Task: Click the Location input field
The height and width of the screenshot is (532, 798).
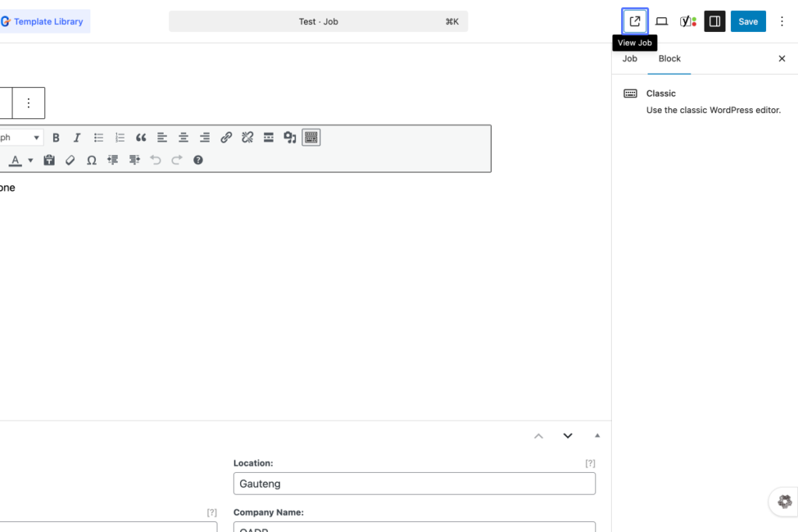Action: (415, 484)
